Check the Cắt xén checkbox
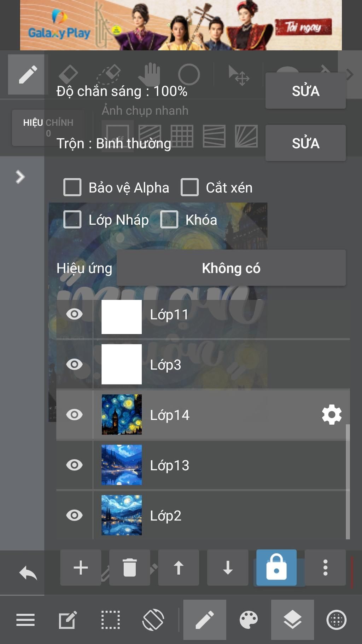The height and width of the screenshot is (644, 362). (x=190, y=187)
